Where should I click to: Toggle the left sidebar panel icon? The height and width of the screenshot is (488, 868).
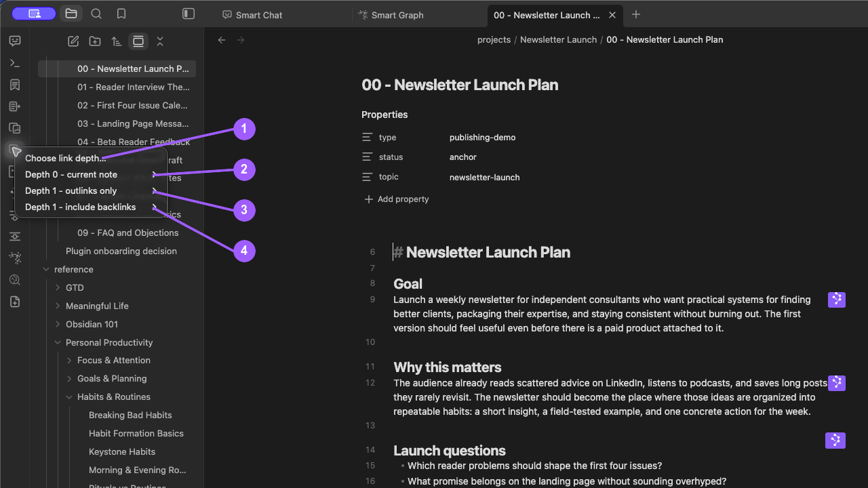coord(189,14)
